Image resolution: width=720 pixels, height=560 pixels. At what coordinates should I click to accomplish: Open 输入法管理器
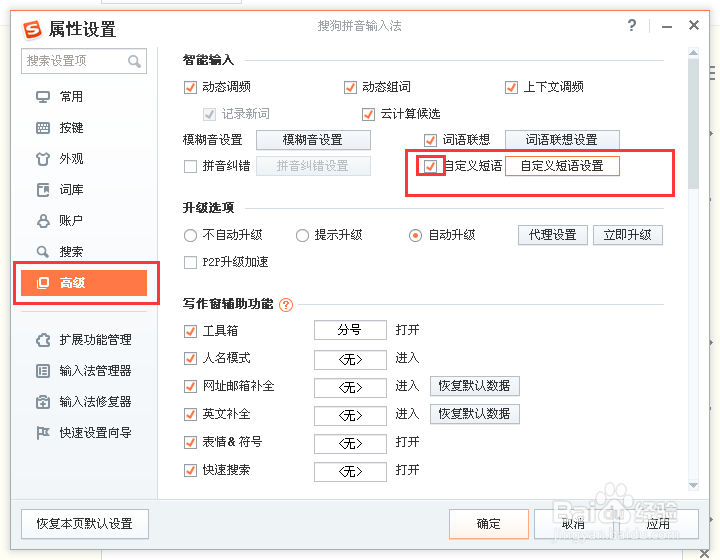(96, 371)
